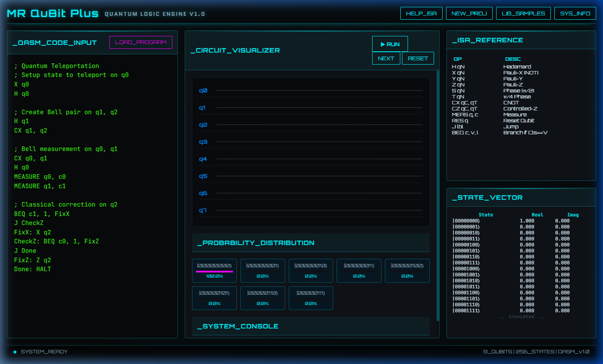Screen dimensions: 603x364
Task: Click the 'FixX: X q2' code line
Action: tap(33, 232)
